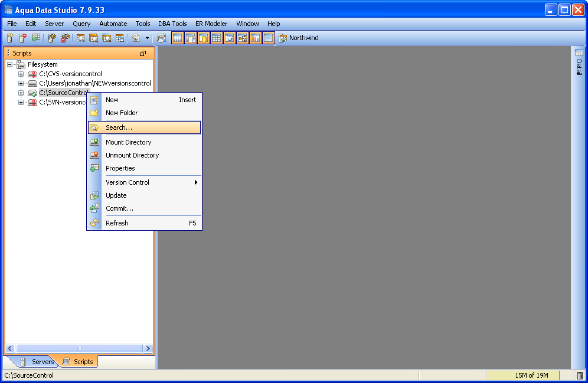Image resolution: width=588 pixels, height=383 pixels.
Task: Select the Filesystem root tree item
Action: (x=43, y=64)
